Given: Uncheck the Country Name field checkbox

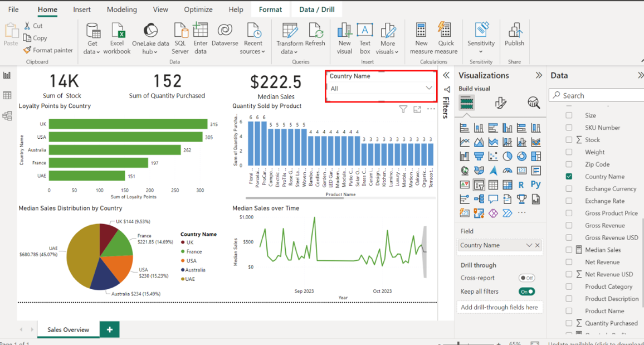Looking at the screenshot, I should click(569, 176).
